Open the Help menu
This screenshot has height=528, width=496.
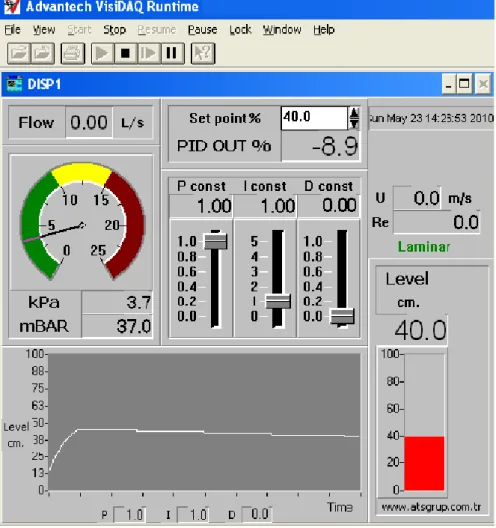coord(324,30)
